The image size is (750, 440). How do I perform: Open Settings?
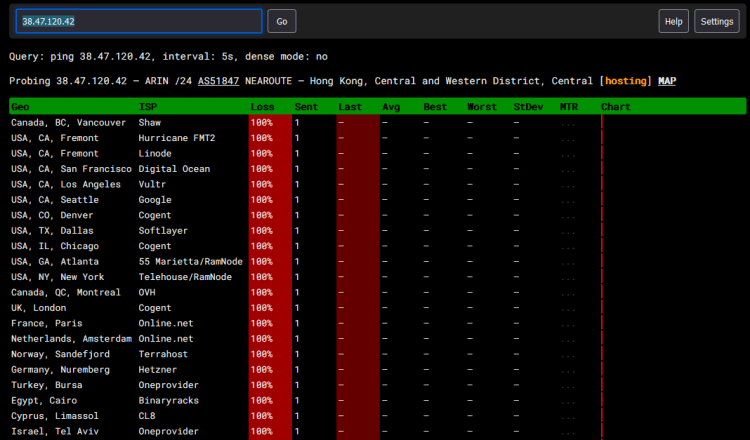[717, 22]
